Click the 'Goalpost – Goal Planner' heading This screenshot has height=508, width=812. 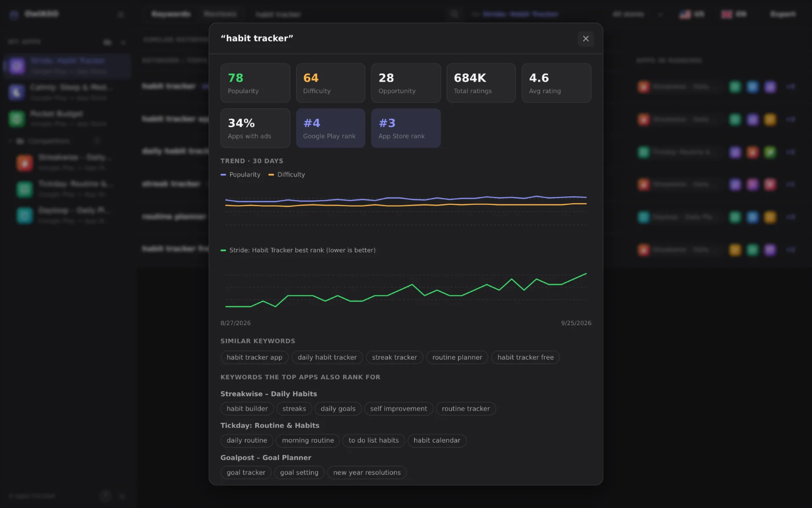[266, 458]
